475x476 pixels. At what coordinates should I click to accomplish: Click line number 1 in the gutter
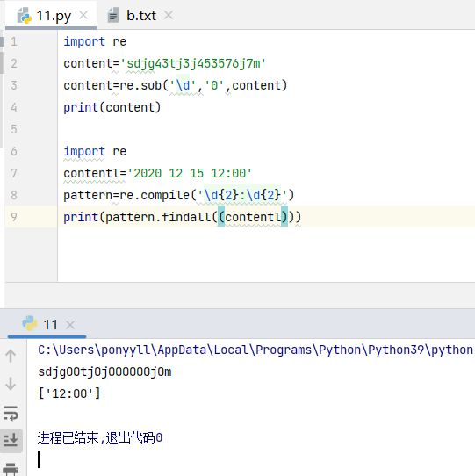tap(14, 41)
